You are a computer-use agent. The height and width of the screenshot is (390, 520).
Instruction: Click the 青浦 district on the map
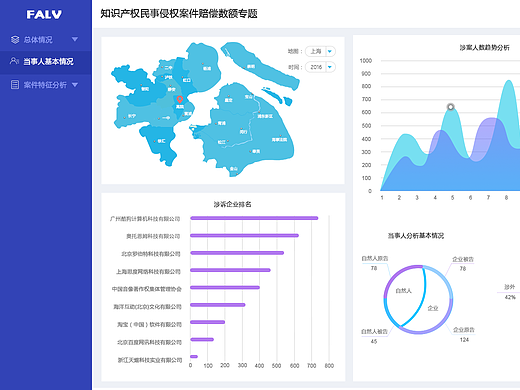(x=222, y=123)
